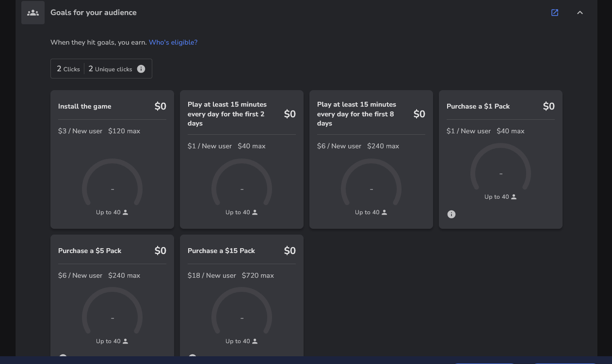Click the $0 earnings on Purchase a $1 Pack
612x364 pixels.
coord(548,106)
